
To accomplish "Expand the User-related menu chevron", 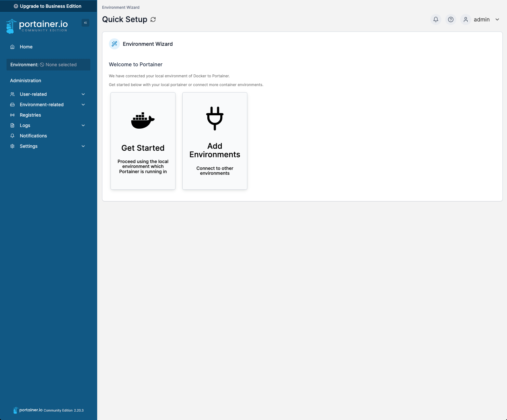I will [83, 94].
